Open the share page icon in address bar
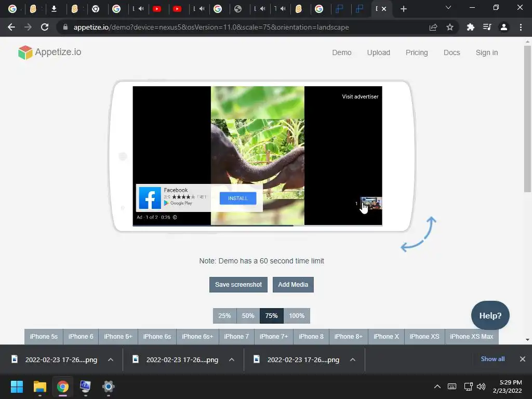Image resolution: width=532 pixels, height=399 pixels. tap(433, 27)
